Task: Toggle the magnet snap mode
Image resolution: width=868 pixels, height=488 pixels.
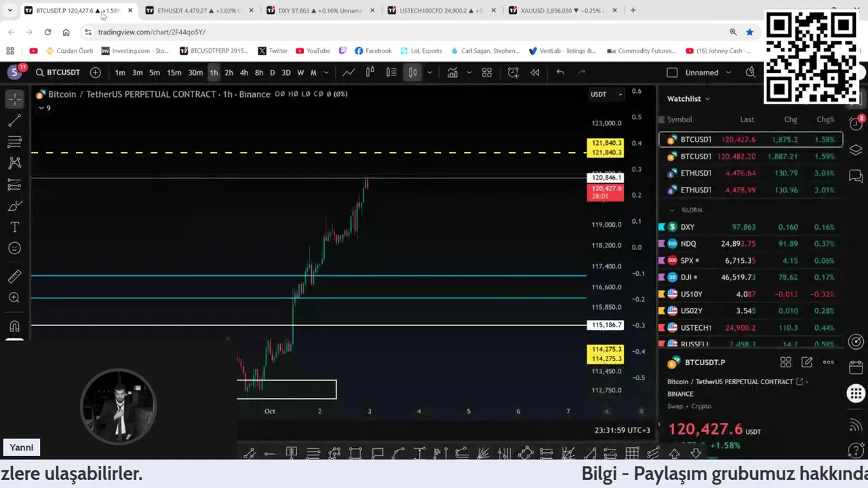Action: [14, 326]
